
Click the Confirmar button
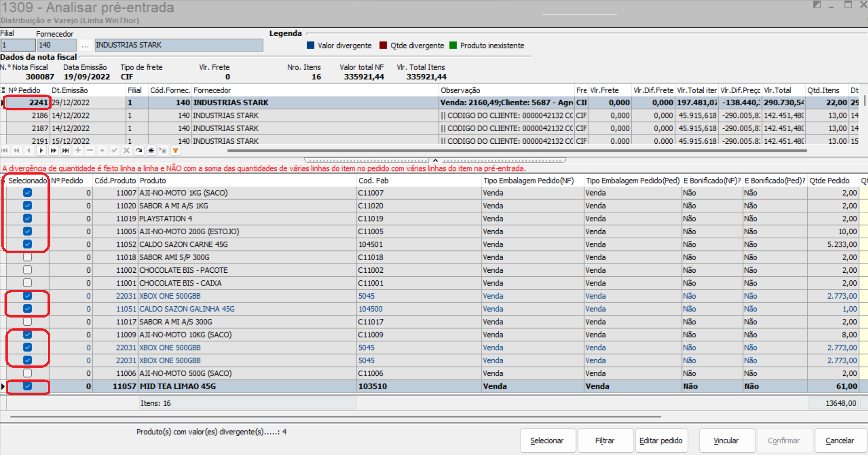784,441
